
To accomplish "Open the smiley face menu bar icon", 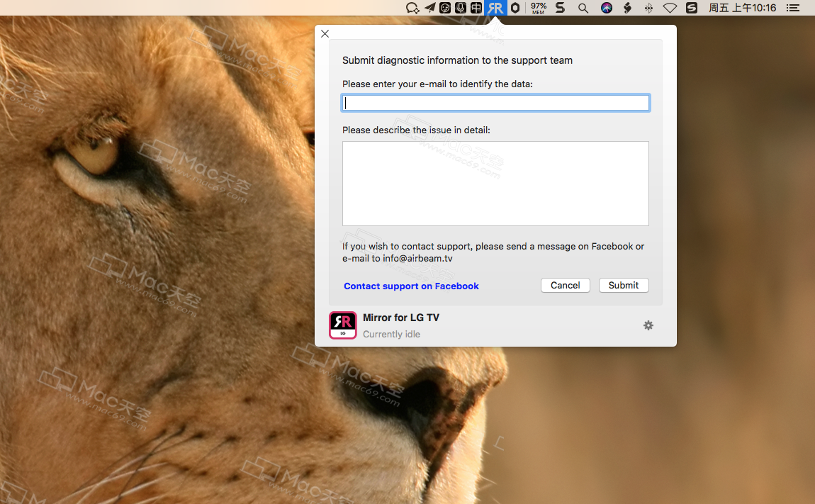I will tap(445, 8).
